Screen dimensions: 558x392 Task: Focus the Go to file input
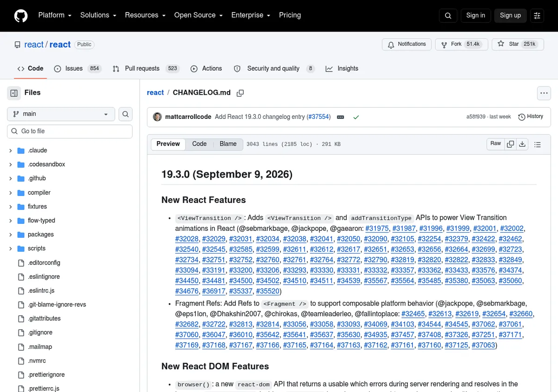[x=70, y=131]
